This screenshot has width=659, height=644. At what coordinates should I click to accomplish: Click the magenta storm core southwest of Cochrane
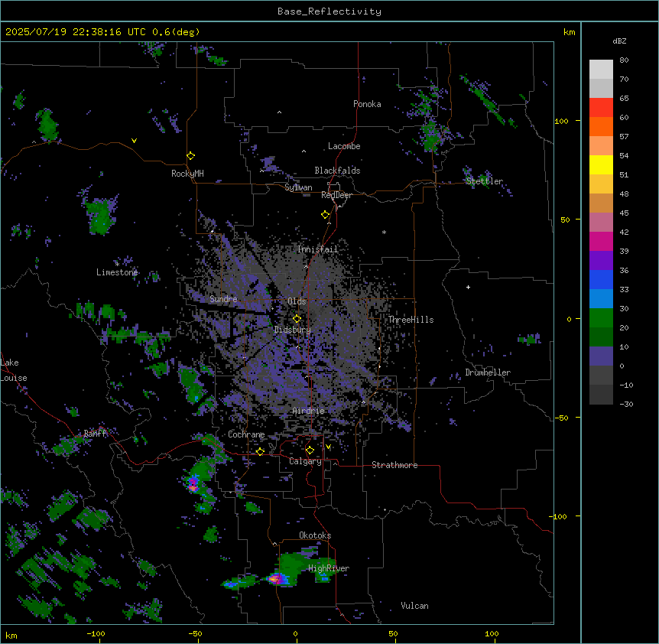tap(193, 483)
